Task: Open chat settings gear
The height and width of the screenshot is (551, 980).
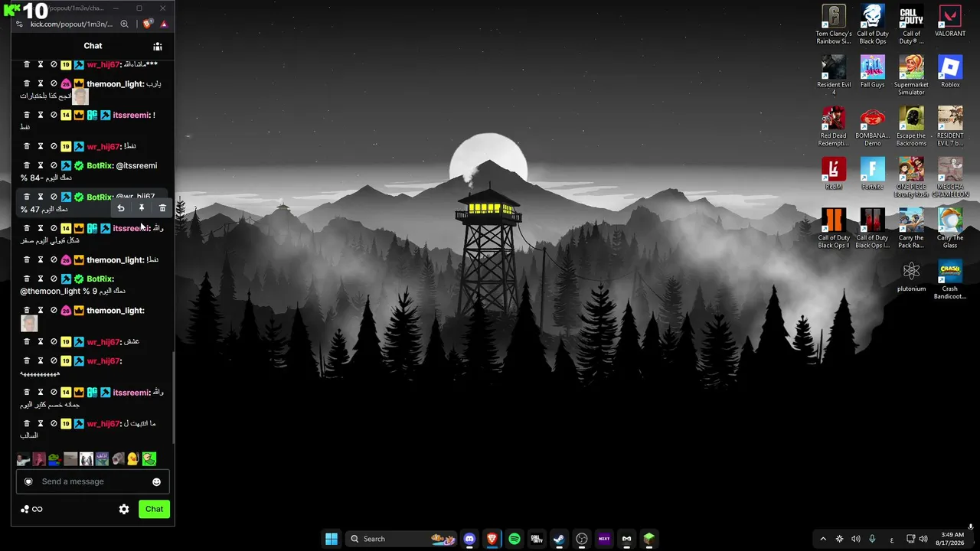Action: click(x=124, y=509)
